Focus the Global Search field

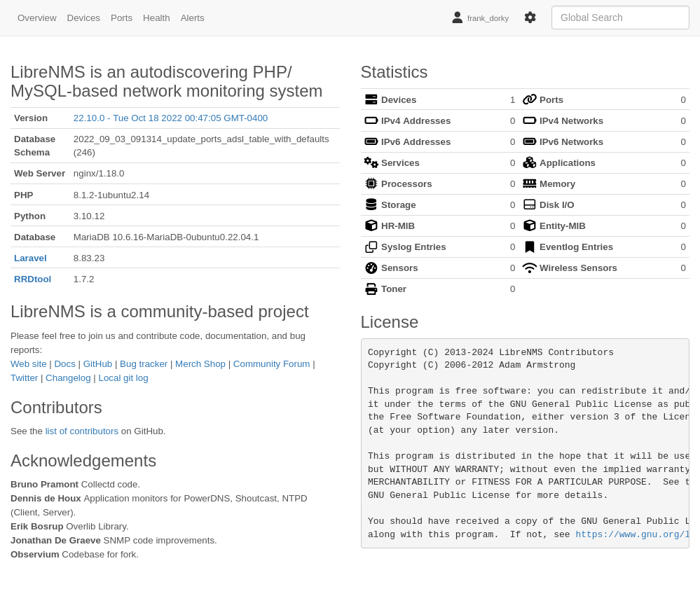pyautogui.click(x=619, y=18)
